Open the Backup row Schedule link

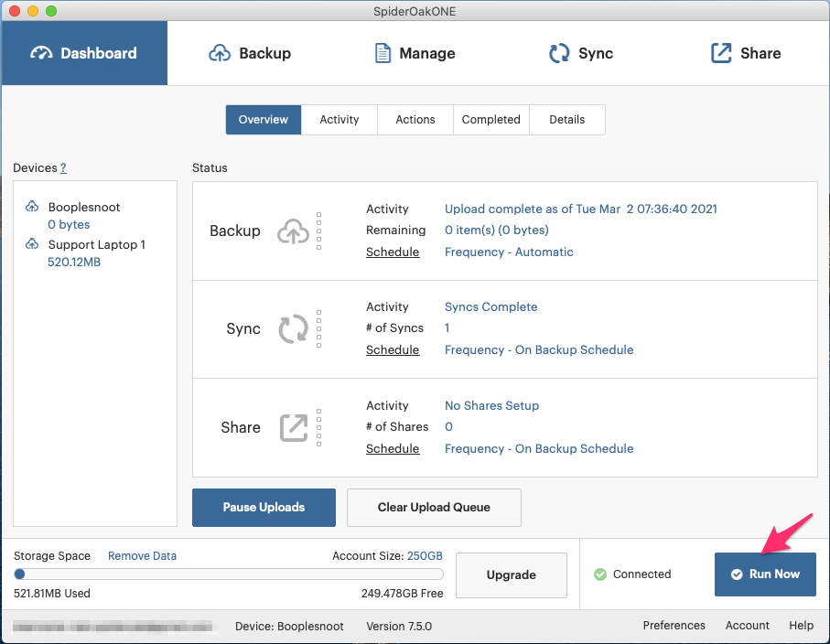pos(393,252)
